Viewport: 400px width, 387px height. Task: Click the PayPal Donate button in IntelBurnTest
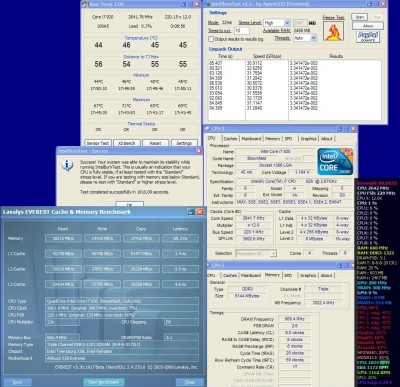[x=368, y=37]
